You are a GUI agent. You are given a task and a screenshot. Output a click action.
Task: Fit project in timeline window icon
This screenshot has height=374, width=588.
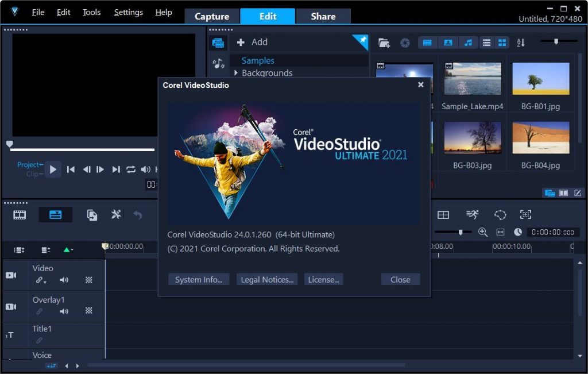click(500, 232)
